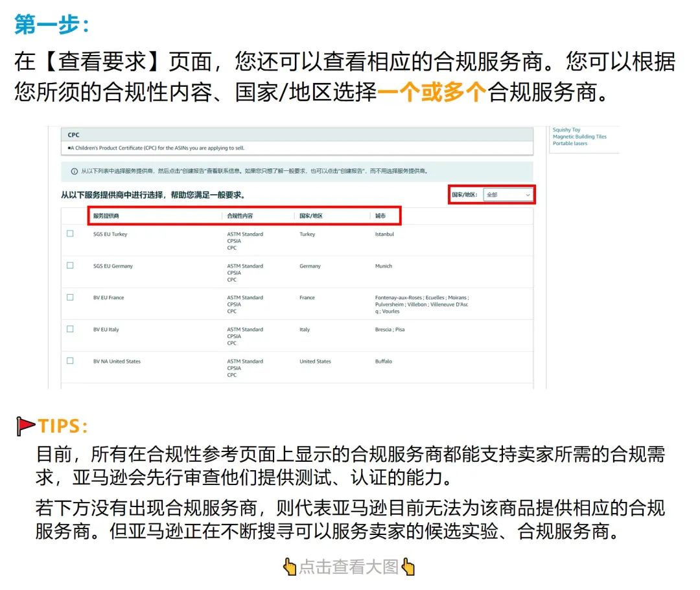Click the 城市 column header

click(x=382, y=215)
